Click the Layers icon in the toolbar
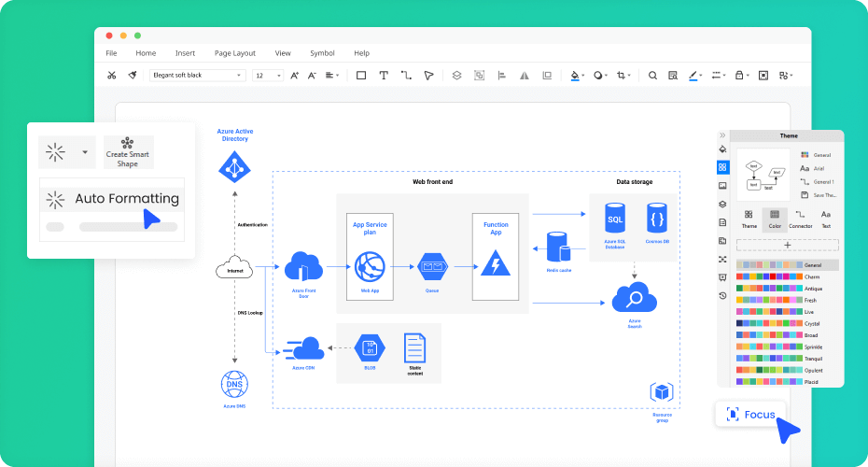This screenshot has width=868, height=467. click(x=456, y=76)
